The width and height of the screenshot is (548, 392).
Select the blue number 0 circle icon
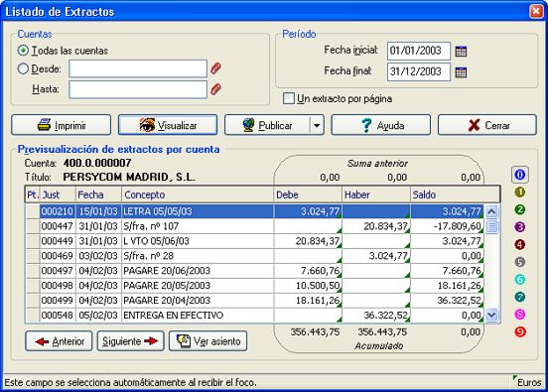point(519,175)
